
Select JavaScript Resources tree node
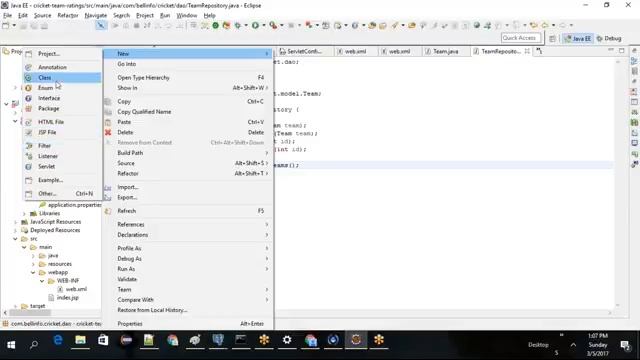click(x=51, y=222)
